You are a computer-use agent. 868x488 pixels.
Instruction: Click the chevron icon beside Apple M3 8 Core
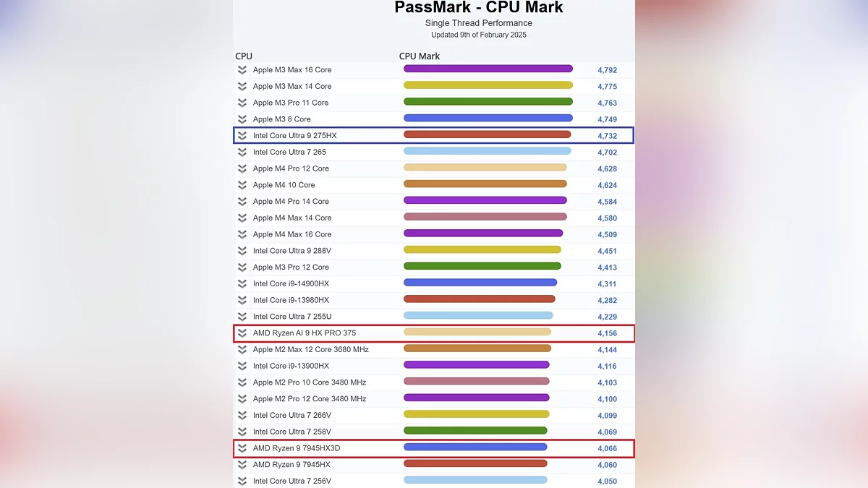pos(242,119)
